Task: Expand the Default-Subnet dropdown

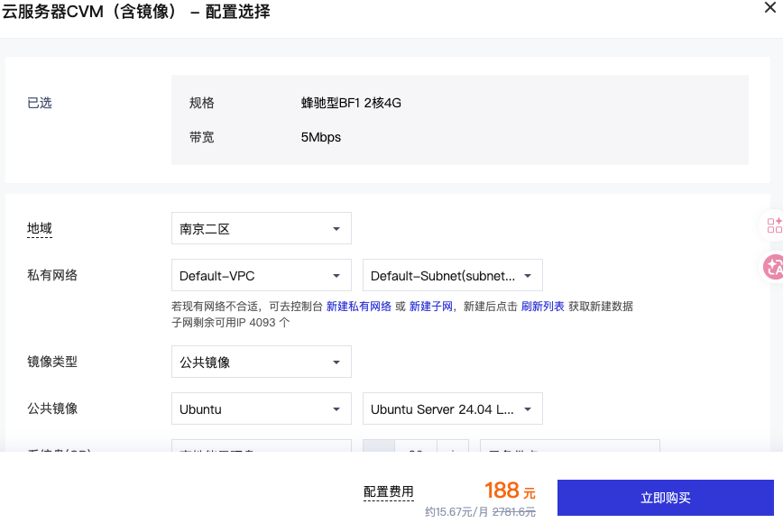Action: (x=452, y=276)
